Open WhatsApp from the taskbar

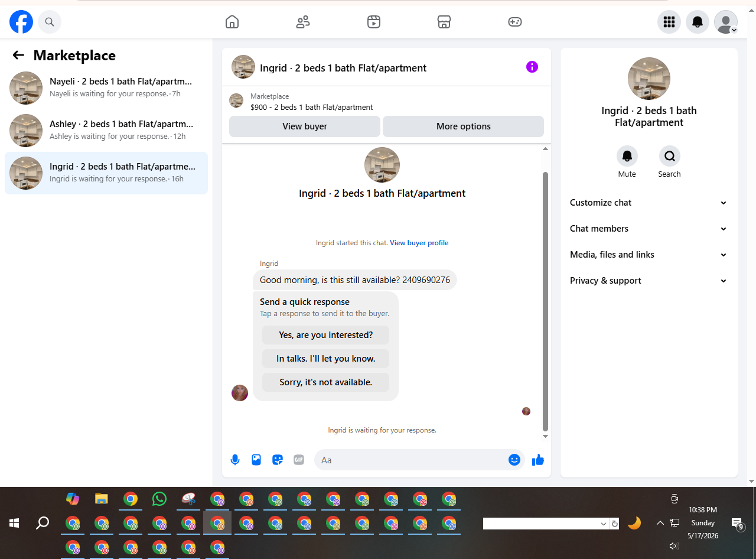(x=159, y=499)
